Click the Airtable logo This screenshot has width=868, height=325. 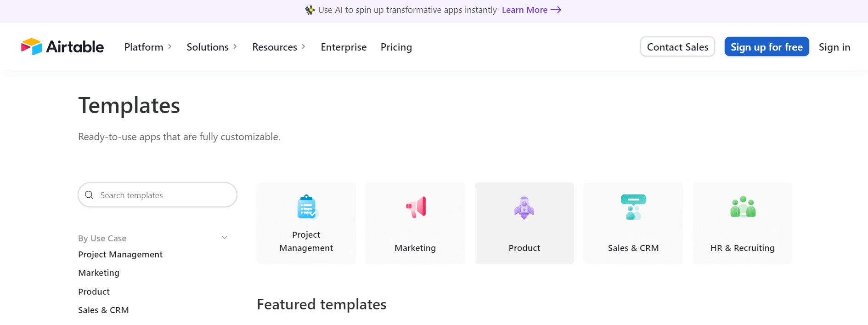click(x=62, y=47)
